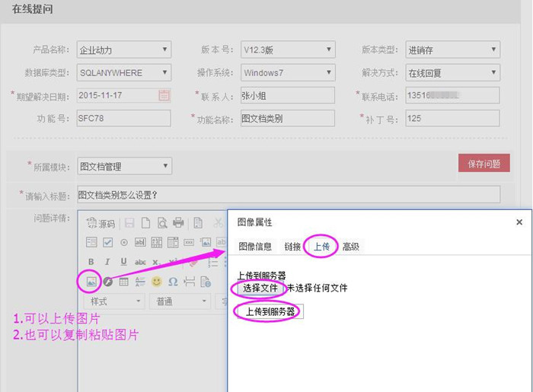Insert a smiley emoticon
533x392 pixels.
[157, 282]
